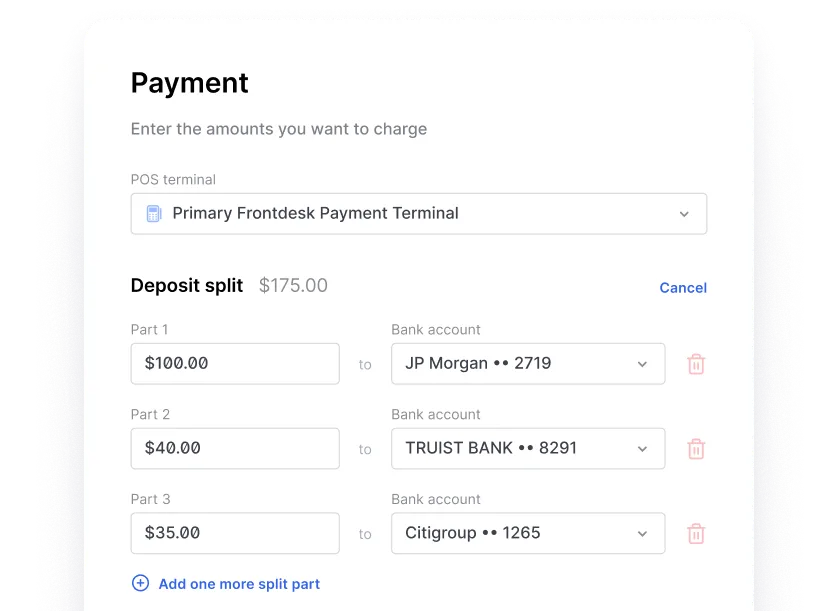
Task: Open the POS terminal selector
Action: click(418, 213)
